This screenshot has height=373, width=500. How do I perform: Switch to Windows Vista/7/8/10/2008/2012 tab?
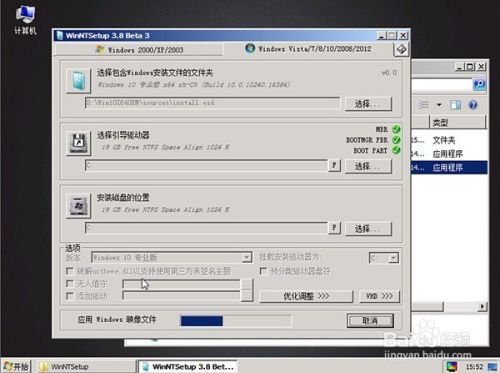tap(308, 49)
